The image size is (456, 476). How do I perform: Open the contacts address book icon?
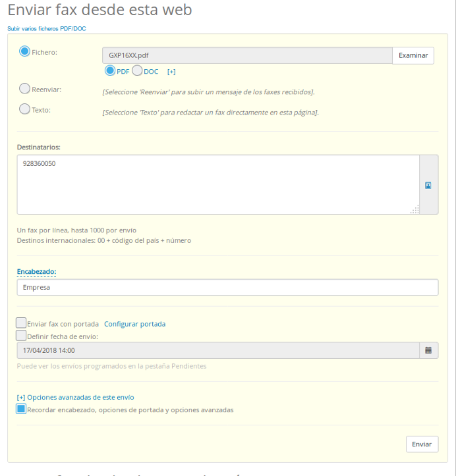click(x=428, y=185)
